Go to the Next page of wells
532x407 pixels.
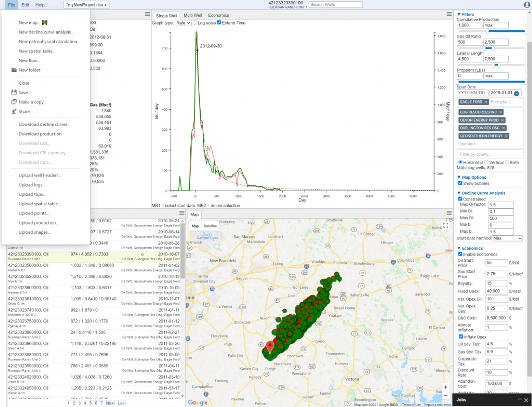[x=110, y=403]
